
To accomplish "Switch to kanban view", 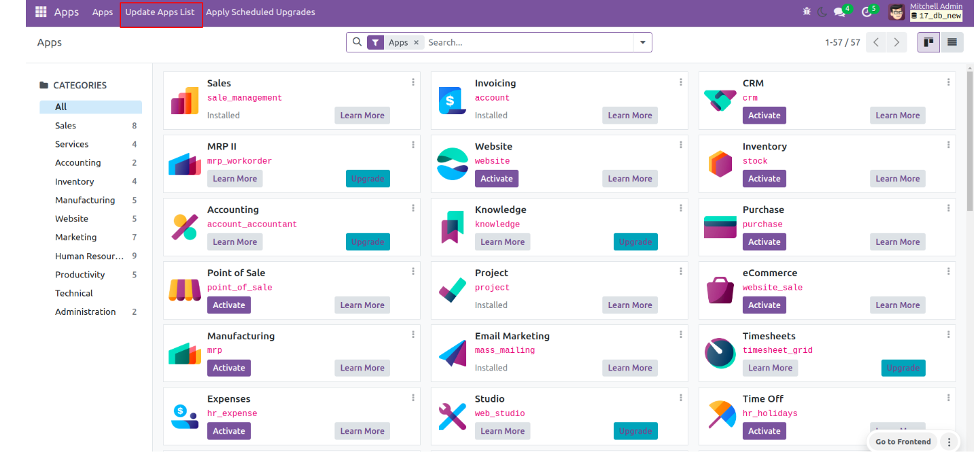I will [x=928, y=42].
